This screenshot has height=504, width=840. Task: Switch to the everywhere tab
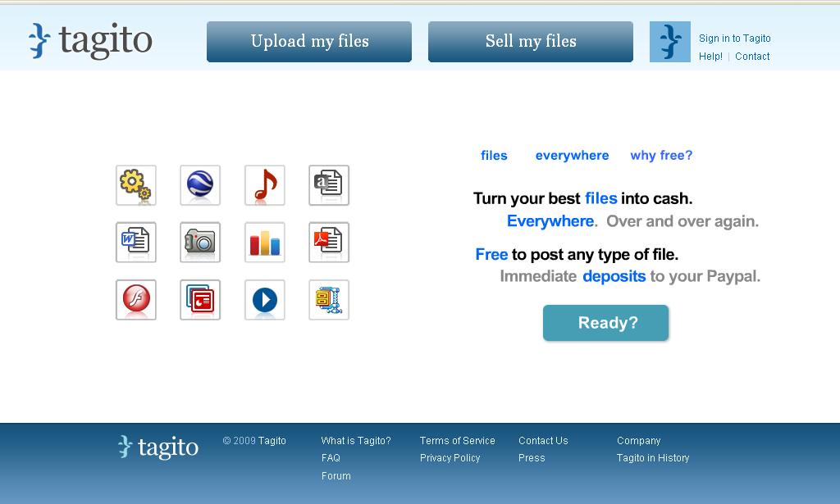click(x=572, y=155)
